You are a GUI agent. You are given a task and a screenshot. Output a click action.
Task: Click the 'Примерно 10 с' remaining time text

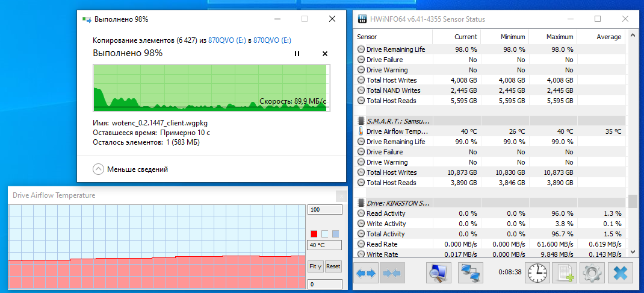pos(185,133)
